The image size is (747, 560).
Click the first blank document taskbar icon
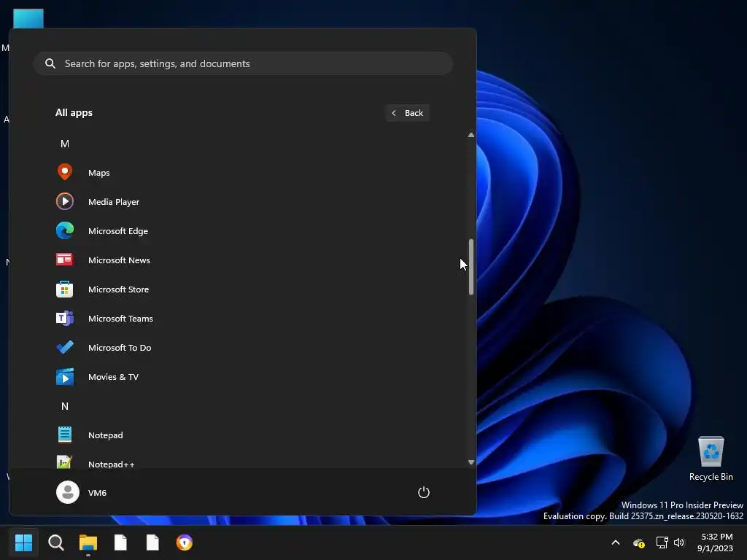[x=120, y=542]
